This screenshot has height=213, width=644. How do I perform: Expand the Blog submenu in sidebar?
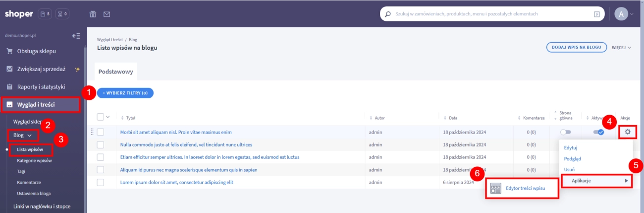point(23,135)
